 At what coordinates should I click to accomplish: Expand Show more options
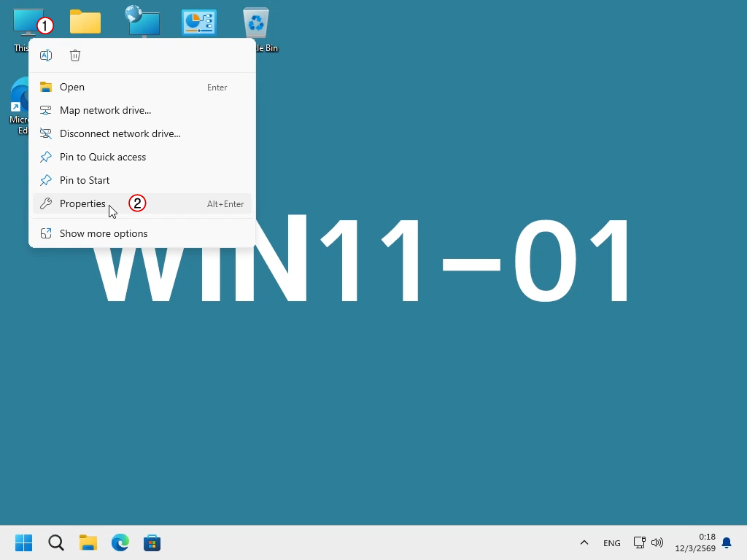pyautogui.click(x=142, y=233)
